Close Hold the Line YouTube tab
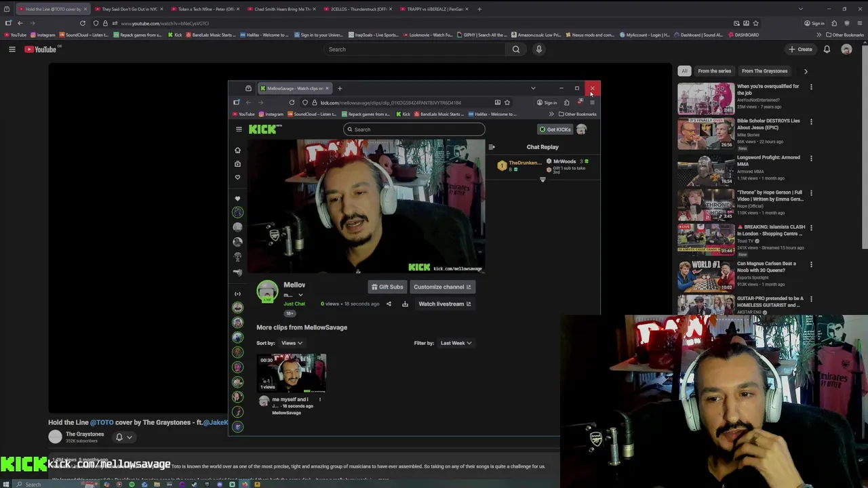The image size is (868, 488). (x=85, y=9)
